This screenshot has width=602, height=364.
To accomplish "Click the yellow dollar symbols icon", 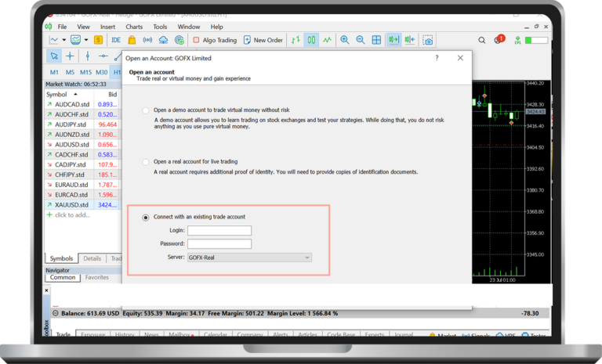I will [x=98, y=40].
